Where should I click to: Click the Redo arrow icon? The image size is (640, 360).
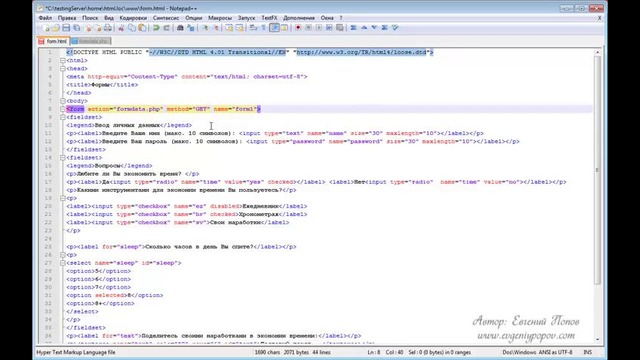pyautogui.click(x=166, y=28)
